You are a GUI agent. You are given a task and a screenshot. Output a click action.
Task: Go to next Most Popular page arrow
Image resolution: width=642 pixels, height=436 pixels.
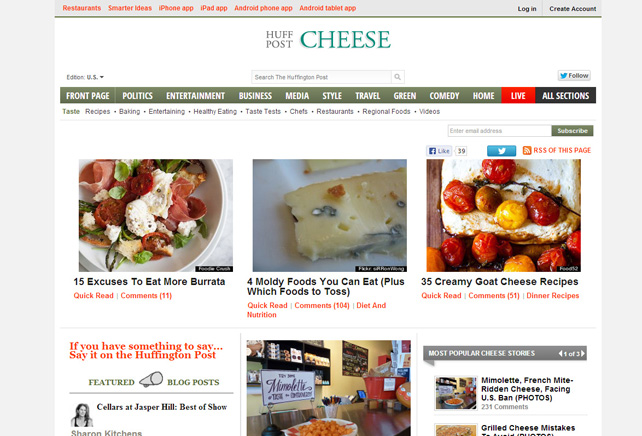point(583,354)
